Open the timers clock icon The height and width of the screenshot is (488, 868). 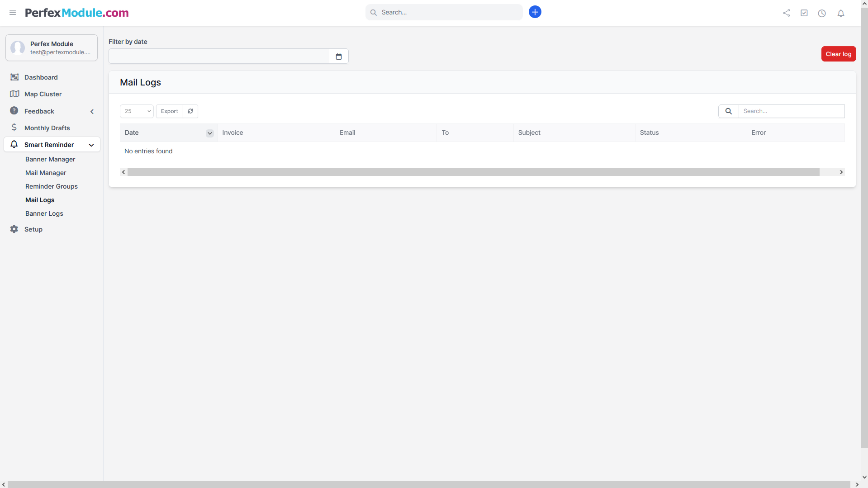(822, 13)
